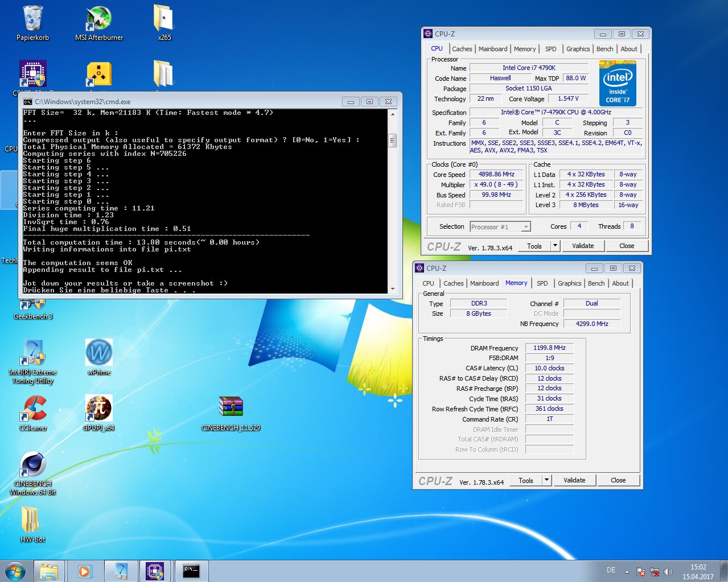Screen dimensions: 728x582
Task: Open the Processor #1 selection dropdown
Action: (500, 227)
